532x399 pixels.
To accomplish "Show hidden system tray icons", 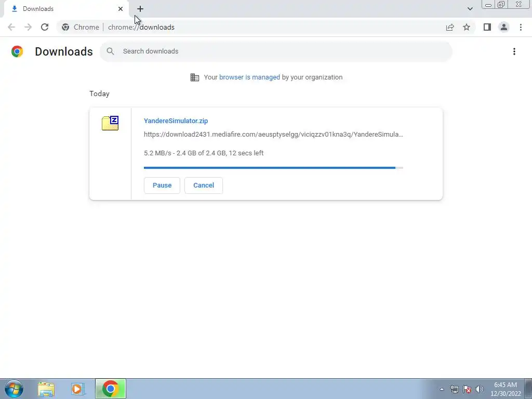I will click(442, 389).
